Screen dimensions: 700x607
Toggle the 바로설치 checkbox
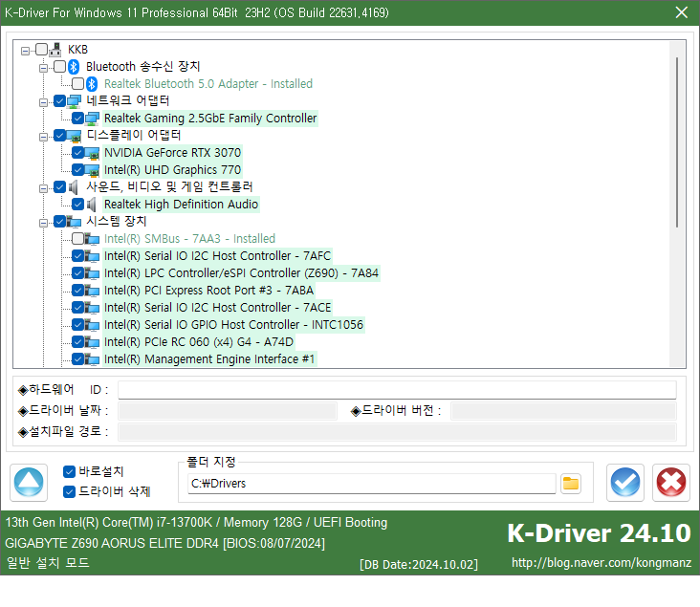coord(69,471)
